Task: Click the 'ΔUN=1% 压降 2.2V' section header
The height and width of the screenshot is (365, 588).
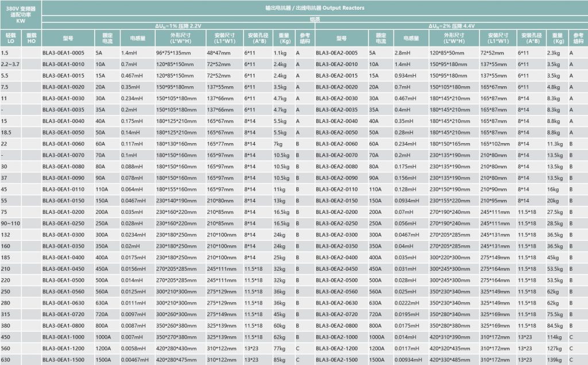Action: [178, 26]
